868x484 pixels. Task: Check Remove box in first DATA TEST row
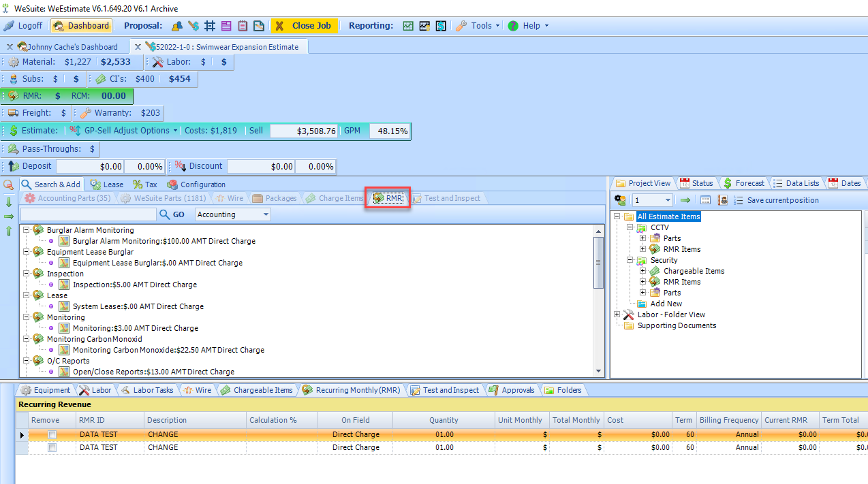[52, 434]
